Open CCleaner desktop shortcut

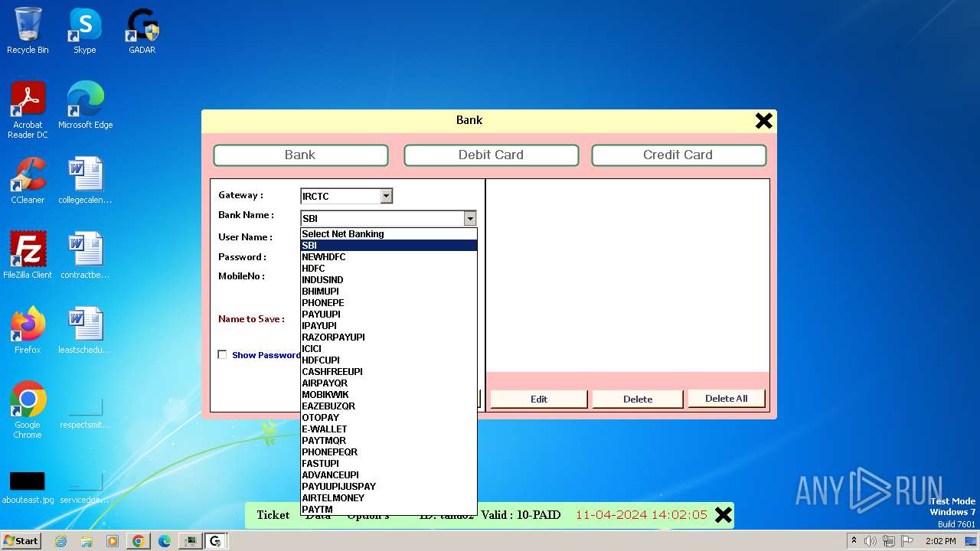tap(28, 181)
